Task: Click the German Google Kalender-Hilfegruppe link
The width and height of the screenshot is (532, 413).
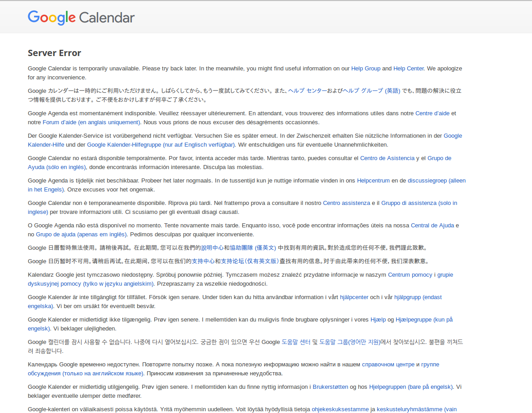Action: pos(161,145)
